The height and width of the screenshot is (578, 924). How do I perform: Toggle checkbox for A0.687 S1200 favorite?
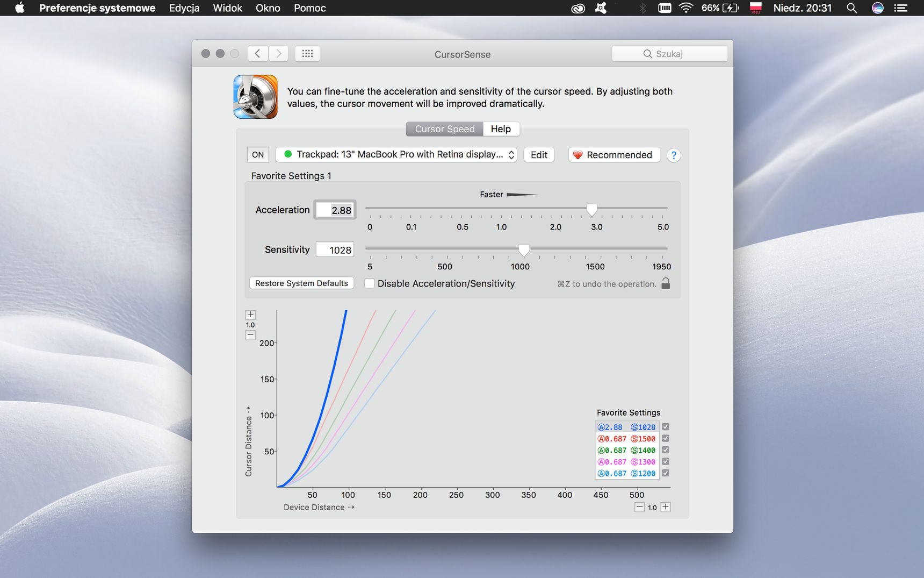click(x=666, y=473)
